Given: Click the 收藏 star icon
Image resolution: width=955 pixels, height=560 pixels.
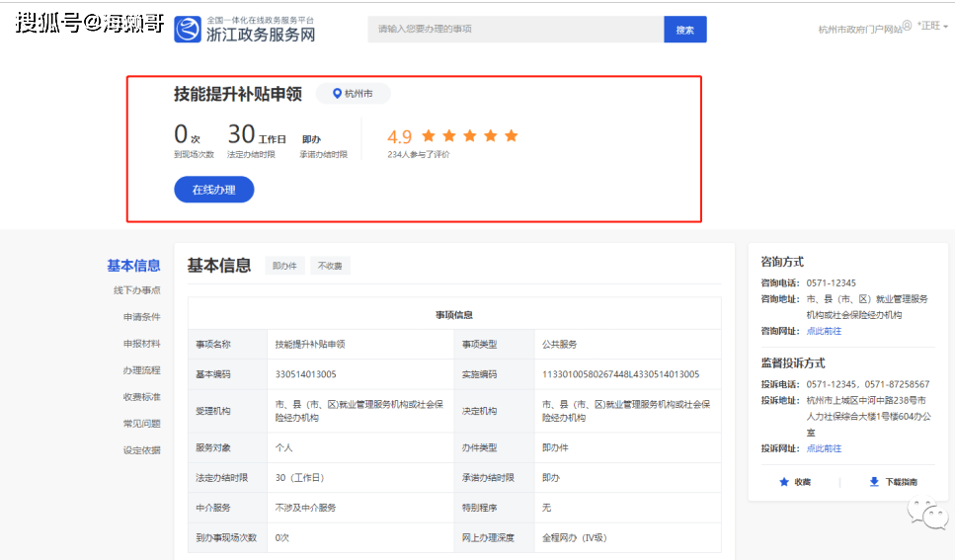Looking at the screenshot, I should coord(784,482).
